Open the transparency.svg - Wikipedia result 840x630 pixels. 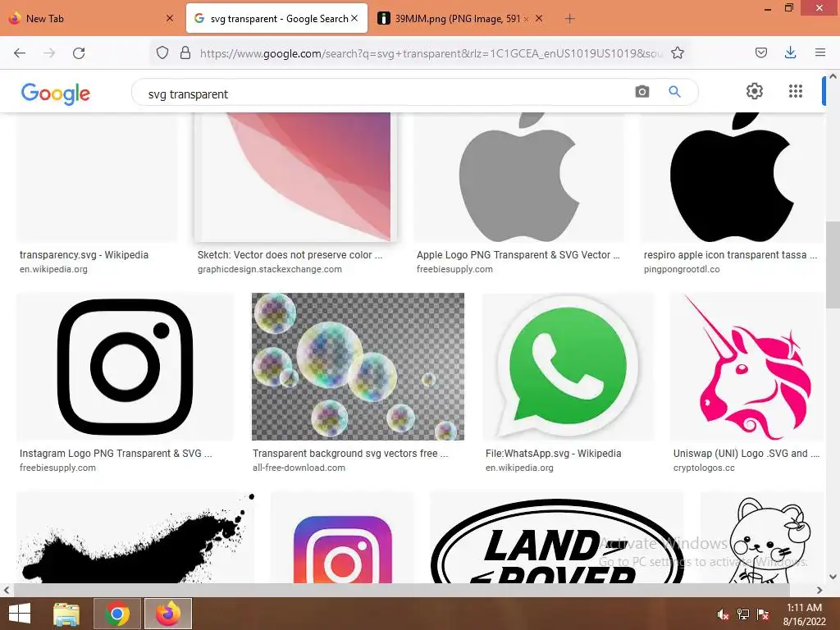(84, 255)
